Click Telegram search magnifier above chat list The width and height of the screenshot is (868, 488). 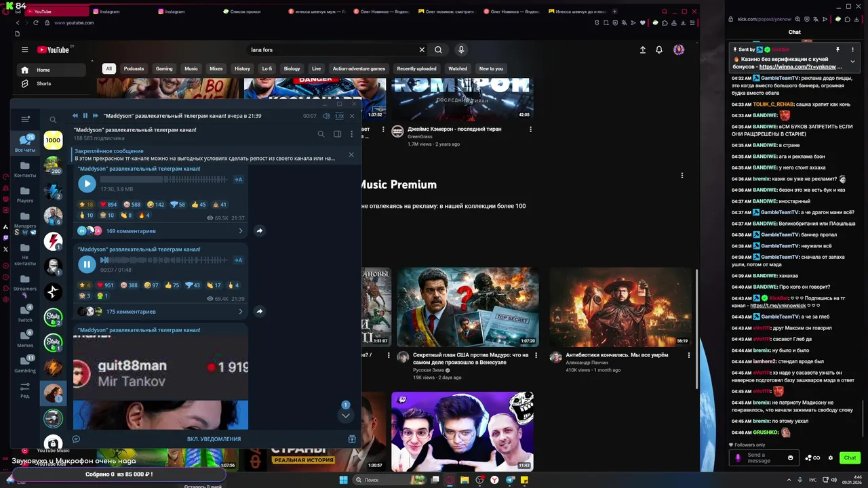point(53,120)
